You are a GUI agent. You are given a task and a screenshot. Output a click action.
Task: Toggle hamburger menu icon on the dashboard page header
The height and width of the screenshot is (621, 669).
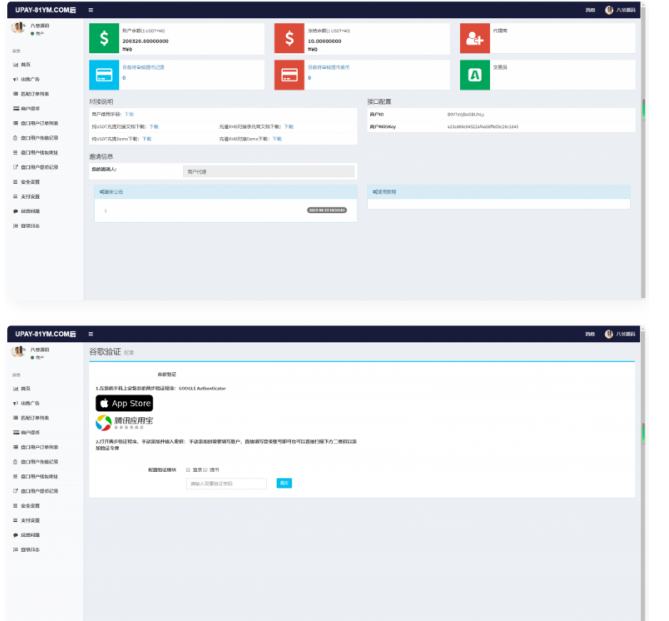point(91,10)
